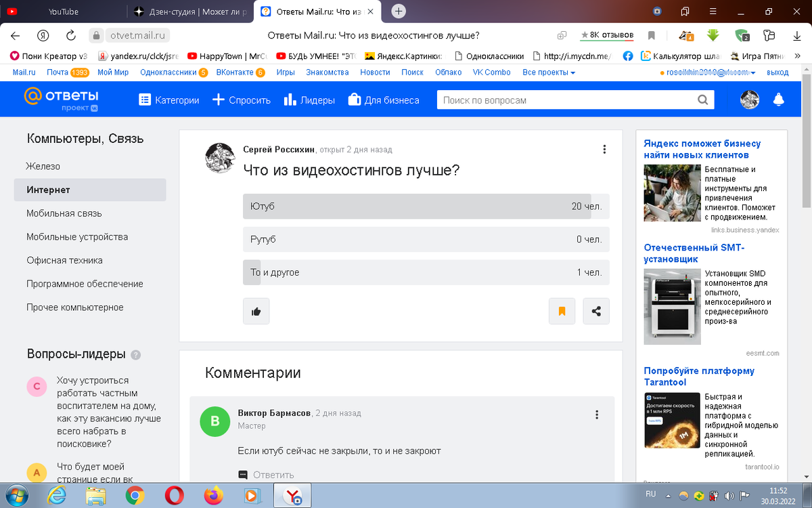Open Почта link in Mail.ru bar
Viewport: 812px width, 508px height.
point(57,72)
